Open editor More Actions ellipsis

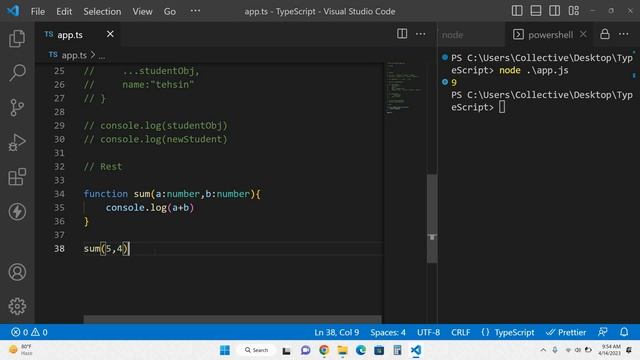coord(420,34)
